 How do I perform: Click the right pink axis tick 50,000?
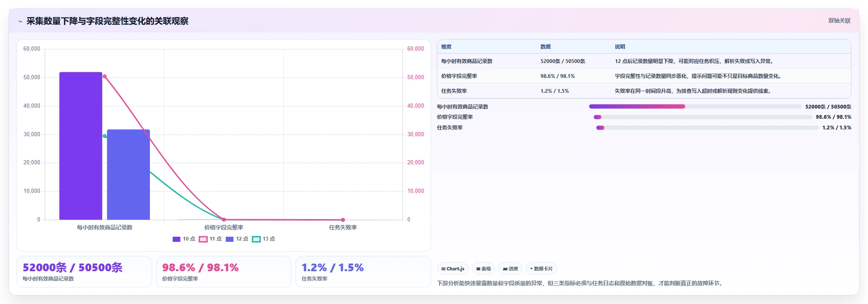(x=416, y=77)
